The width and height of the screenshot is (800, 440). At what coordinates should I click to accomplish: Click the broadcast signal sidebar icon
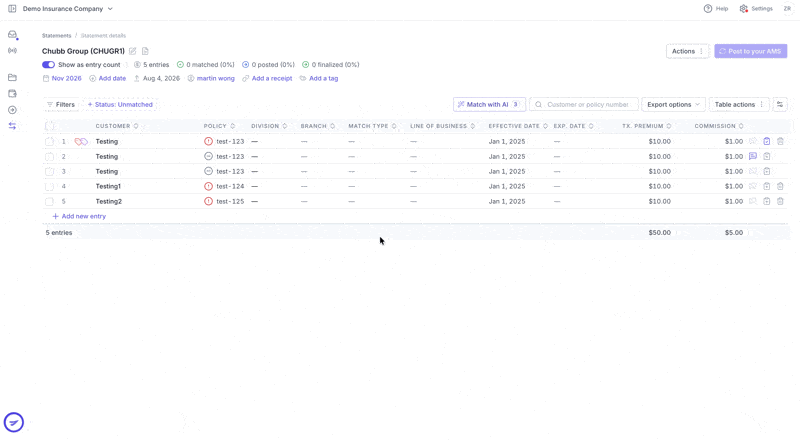click(x=12, y=51)
